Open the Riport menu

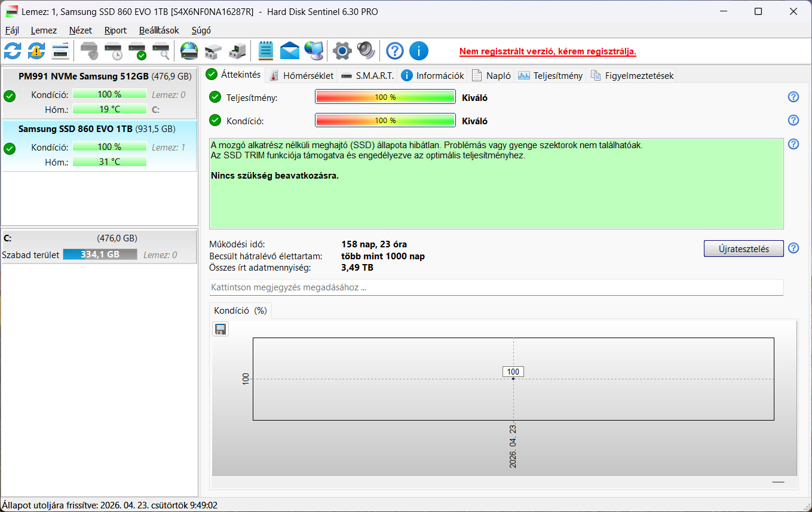point(115,30)
